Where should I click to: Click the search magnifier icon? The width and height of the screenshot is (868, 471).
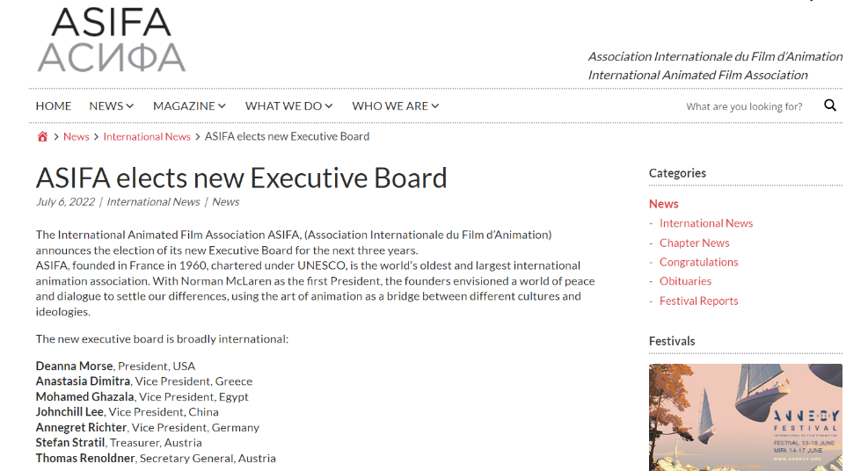pyautogui.click(x=830, y=105)
